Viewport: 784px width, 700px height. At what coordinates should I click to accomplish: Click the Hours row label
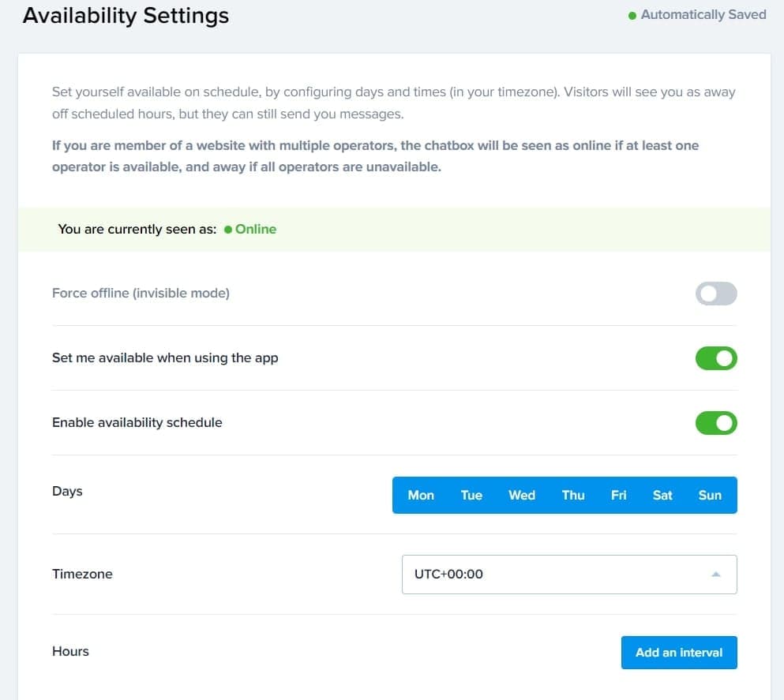(x=70, y=652)
